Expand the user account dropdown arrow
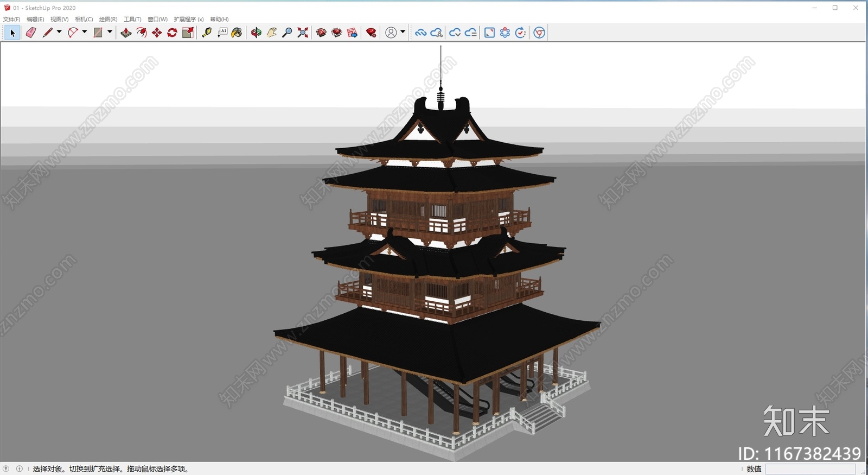Screen dimensions: 868x475 tap(403, 32)
